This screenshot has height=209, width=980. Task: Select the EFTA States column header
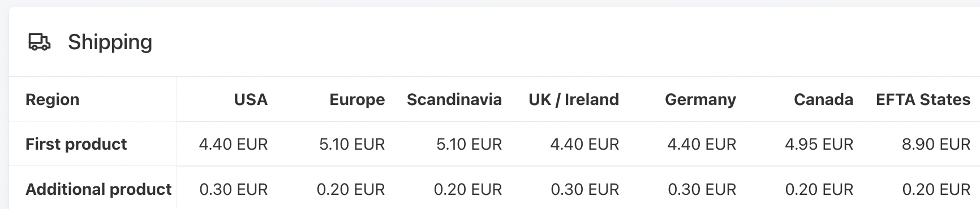coord(923,99)
